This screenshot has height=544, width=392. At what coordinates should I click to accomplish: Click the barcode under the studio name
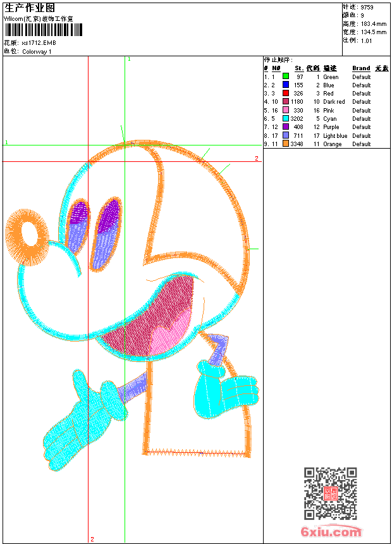pyautogui.click(x=44, y=30)
